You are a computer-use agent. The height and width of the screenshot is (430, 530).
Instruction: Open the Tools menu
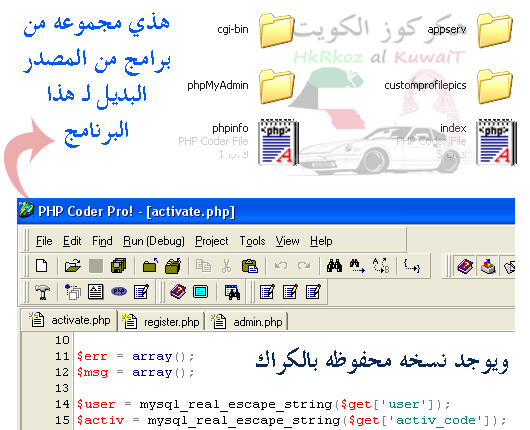(x=252, y=241)
